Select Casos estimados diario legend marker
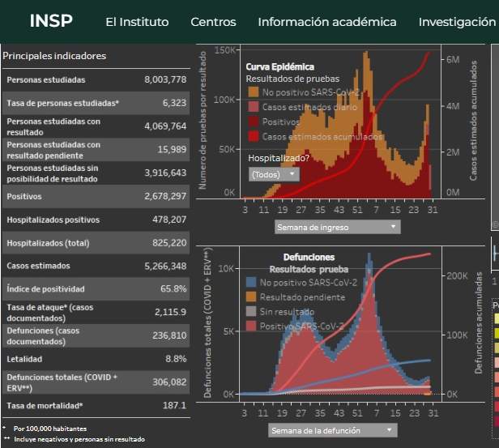Image resolution: width=499 pixels, height=448 pixels. [x=254, y=107]
